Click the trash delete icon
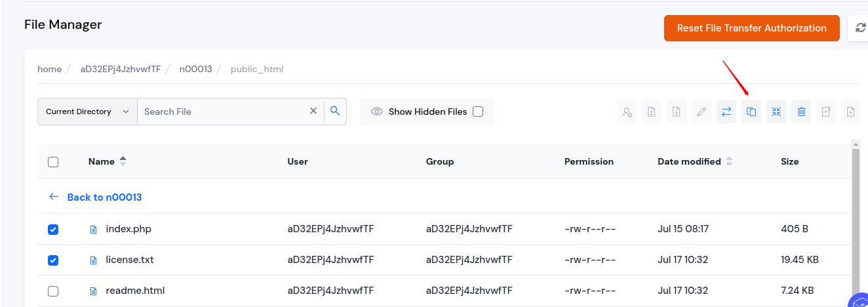The height and width of the screenshot is (307, 868). [801, 112]
